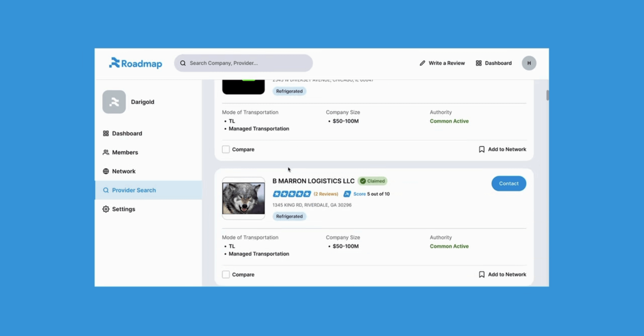
Task: Click the wolf thumbnail image
Action: point(243,198)
